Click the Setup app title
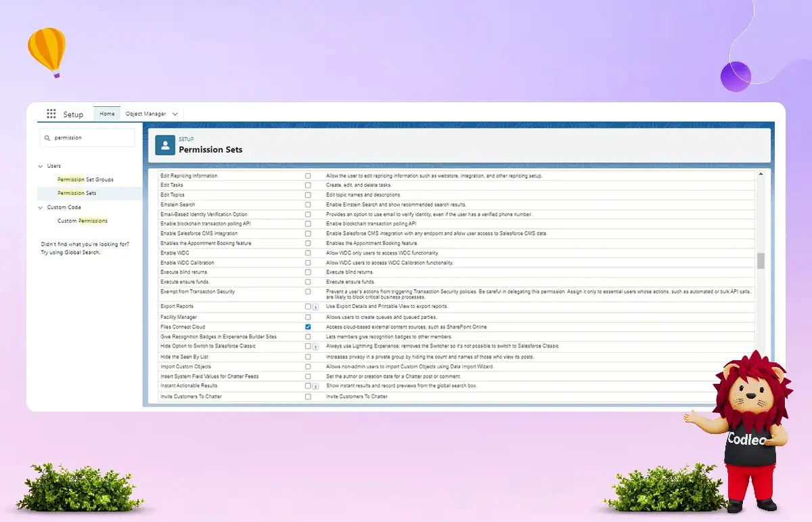812x522 pixels. 73,114
